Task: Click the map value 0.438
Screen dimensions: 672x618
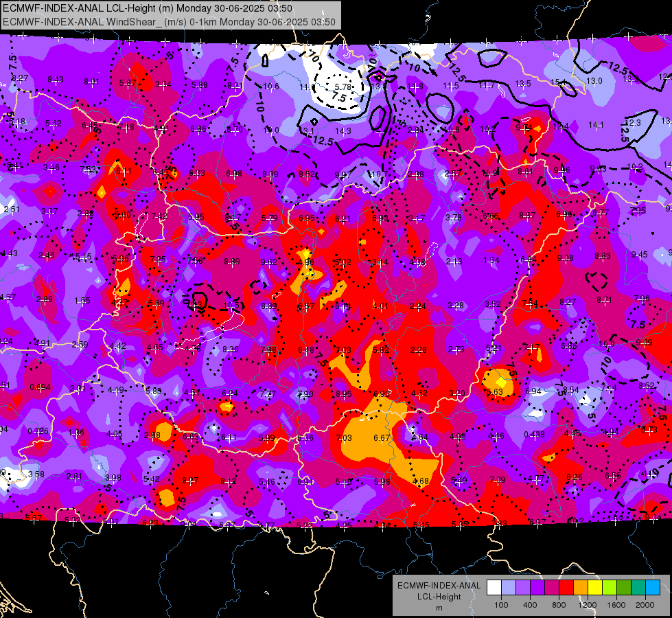Action: pyautogui.click(x=534, y=435)
